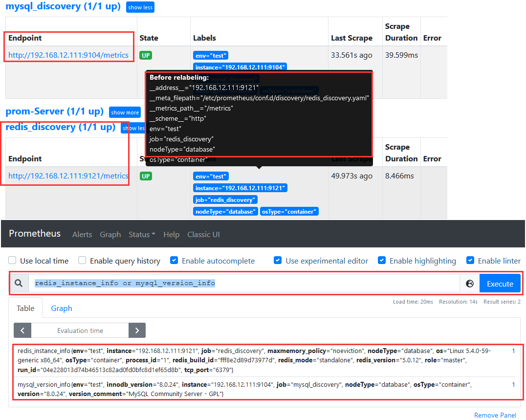Go to next evaluation time
526x420 pixels.
pos(137,331)
